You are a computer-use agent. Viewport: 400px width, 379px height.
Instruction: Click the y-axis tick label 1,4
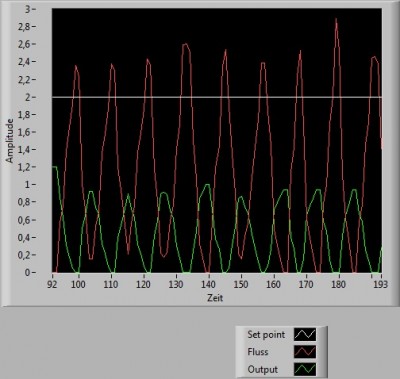pyautogui.click(x=24, y=150)
